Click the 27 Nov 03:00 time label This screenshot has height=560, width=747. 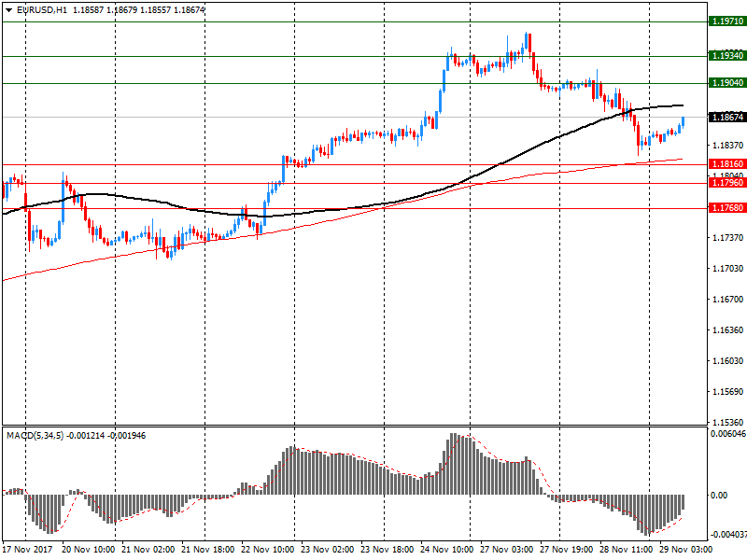click(506, 550)
